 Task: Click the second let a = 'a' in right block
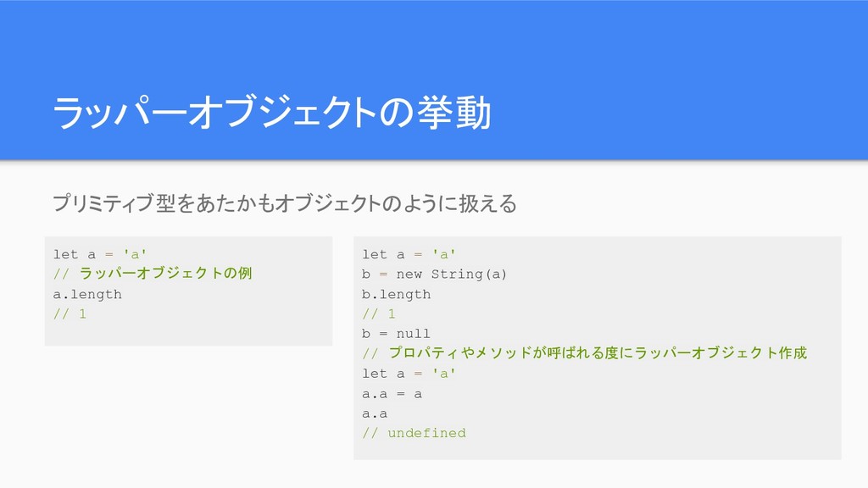click(409, 374)
